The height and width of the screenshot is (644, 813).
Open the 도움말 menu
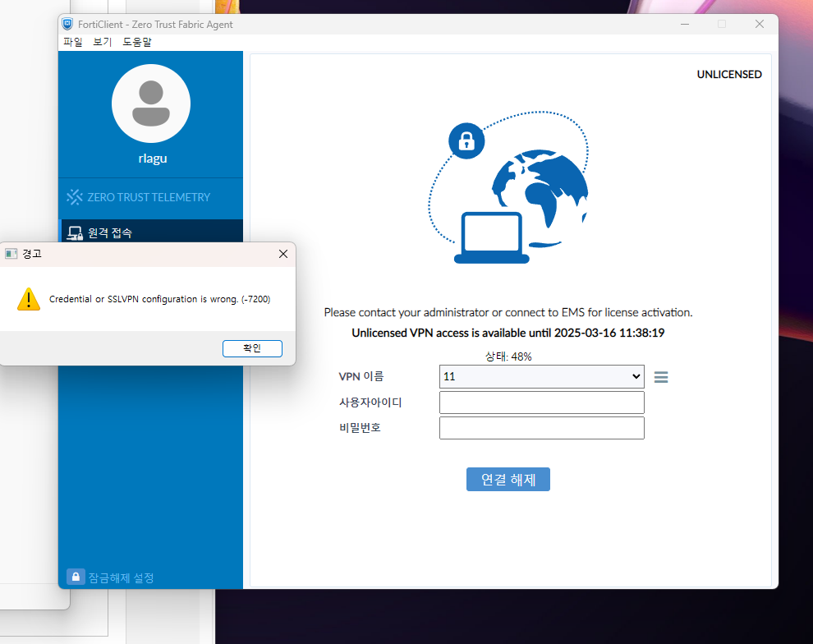click(137, 42)
